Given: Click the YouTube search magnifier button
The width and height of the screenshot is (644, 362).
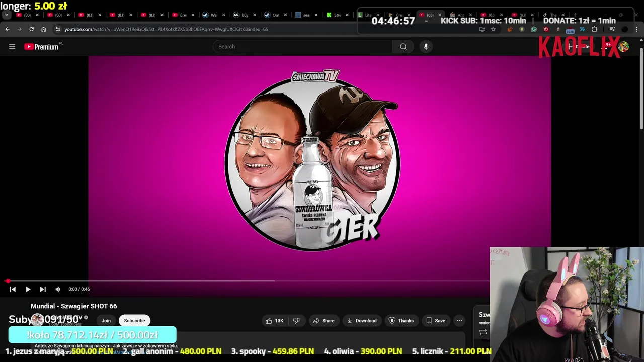Looking at the screenshot, I should pyautogui.click(x=403, y=47).
